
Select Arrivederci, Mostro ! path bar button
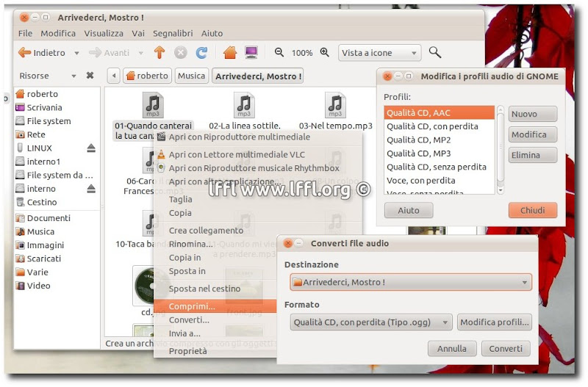[258, 76]
